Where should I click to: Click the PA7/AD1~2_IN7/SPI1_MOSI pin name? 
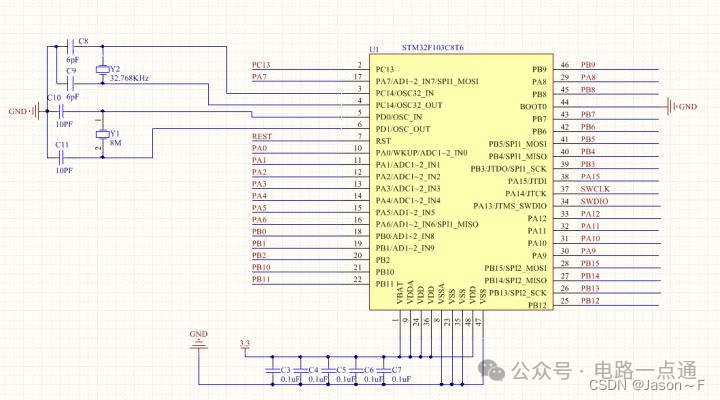point(427,81)
